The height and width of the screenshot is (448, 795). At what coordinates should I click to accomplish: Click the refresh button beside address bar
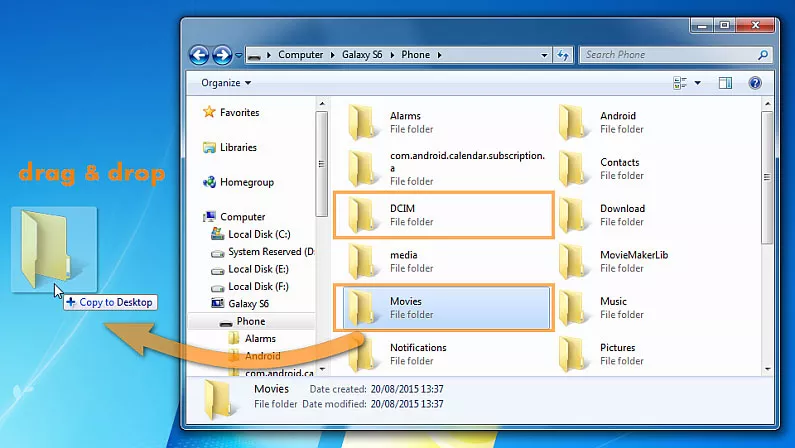563,55
